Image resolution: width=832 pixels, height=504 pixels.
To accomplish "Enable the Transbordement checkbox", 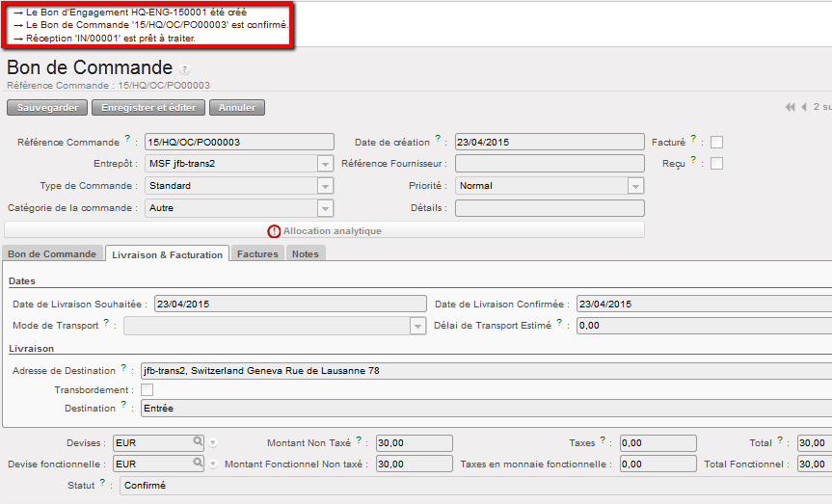I will point(148,390).
